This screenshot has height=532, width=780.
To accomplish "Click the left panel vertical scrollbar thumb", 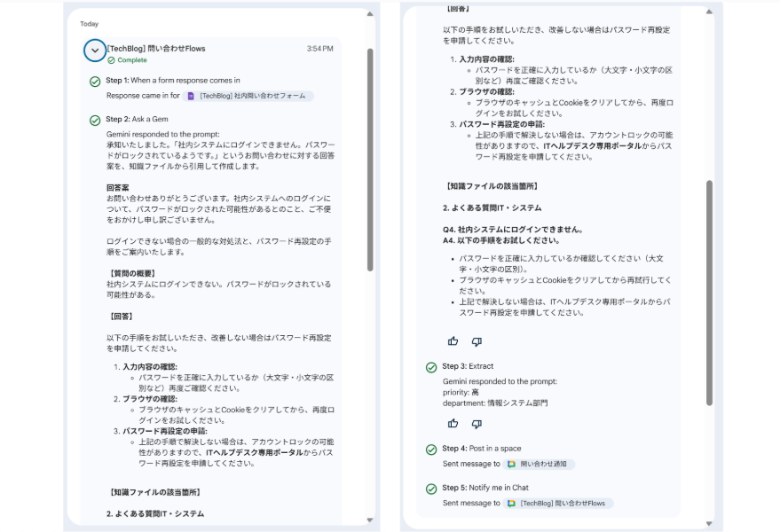I will pos(370,160).
